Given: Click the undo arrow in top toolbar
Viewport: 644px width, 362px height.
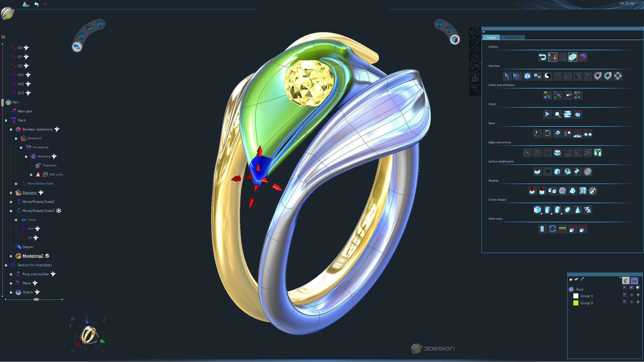Looking at the screenshot, I should (x=36, y=4).
